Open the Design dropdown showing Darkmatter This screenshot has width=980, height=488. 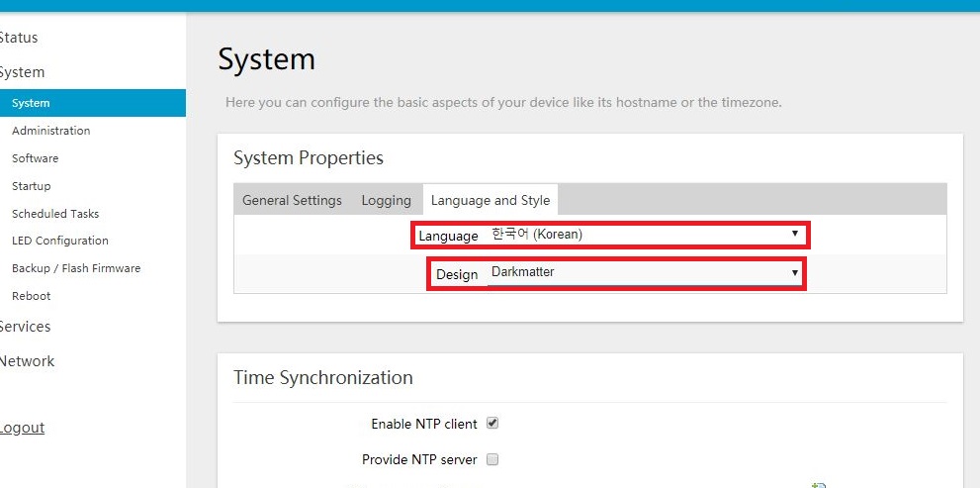coord(646,273)
